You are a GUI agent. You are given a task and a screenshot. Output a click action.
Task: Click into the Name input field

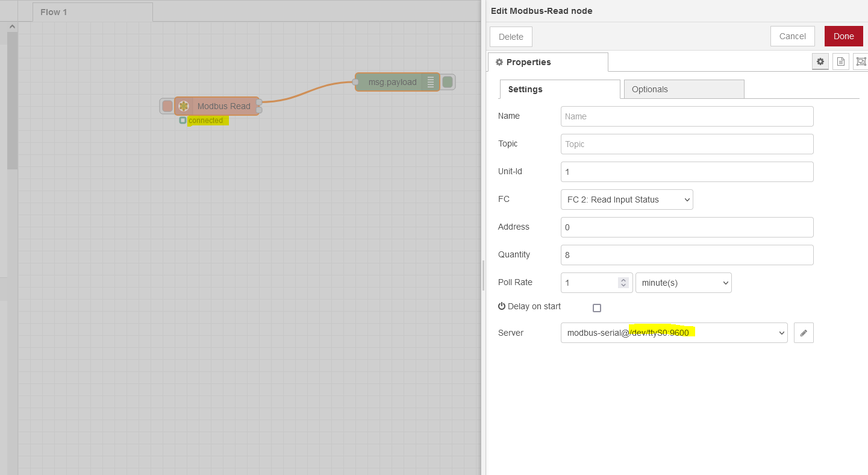[x=687, y=116]
